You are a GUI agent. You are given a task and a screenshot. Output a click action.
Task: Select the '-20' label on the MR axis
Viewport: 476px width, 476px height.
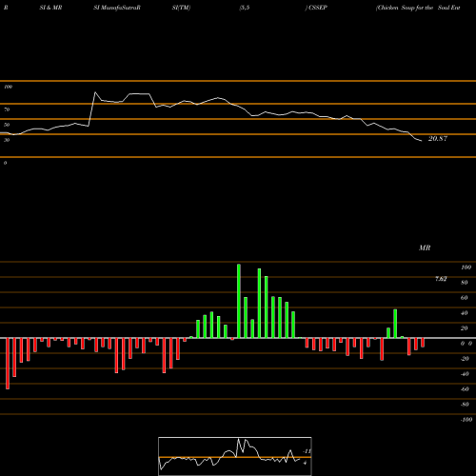tap(465, 359)
